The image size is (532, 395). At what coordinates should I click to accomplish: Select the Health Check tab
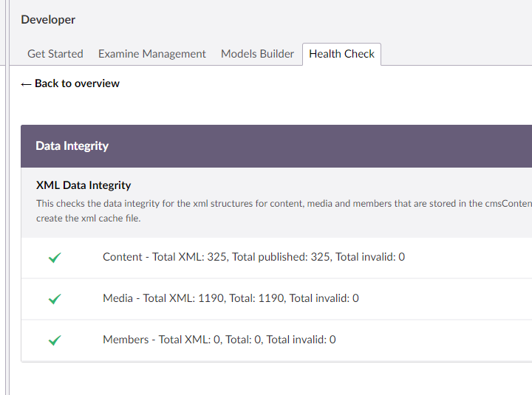click(x=341, y=54)
